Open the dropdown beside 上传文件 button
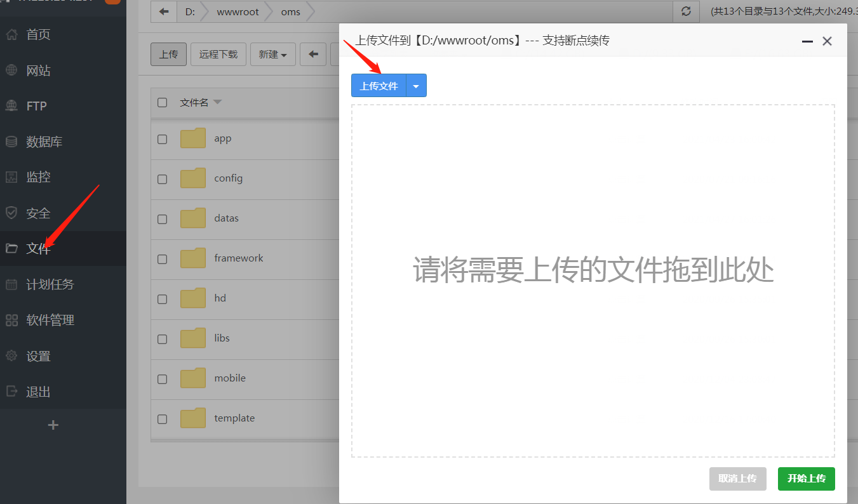This screenshot has width=858, height=504. click(416, 85)
